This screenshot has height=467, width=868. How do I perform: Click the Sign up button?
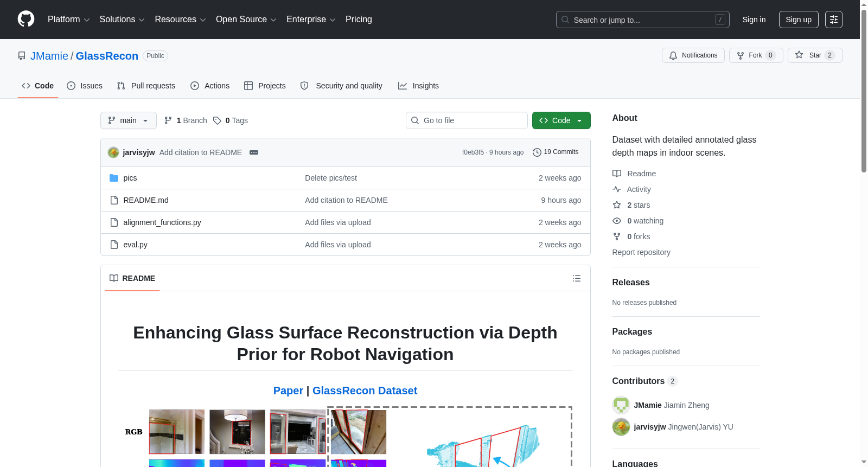pos(799,20)
